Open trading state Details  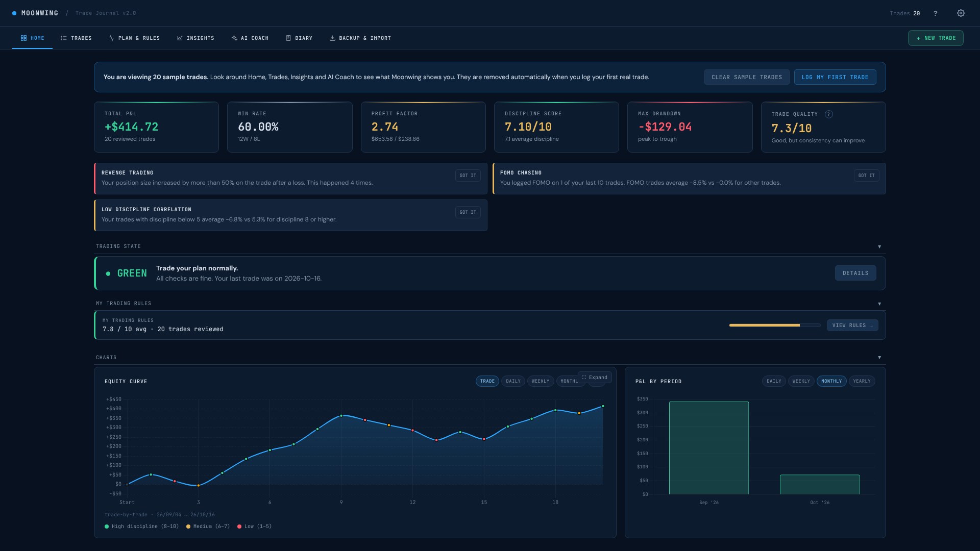(x=855, y=273)
